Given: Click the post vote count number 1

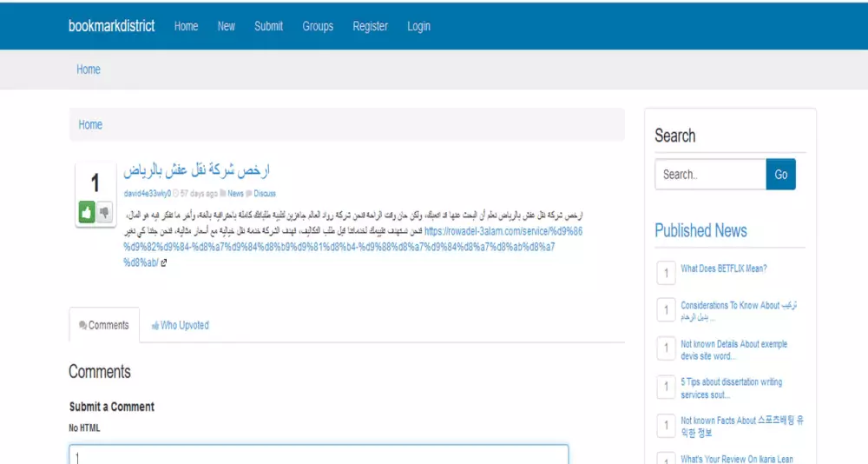Looking at the screenshot, I should [95, 183].
